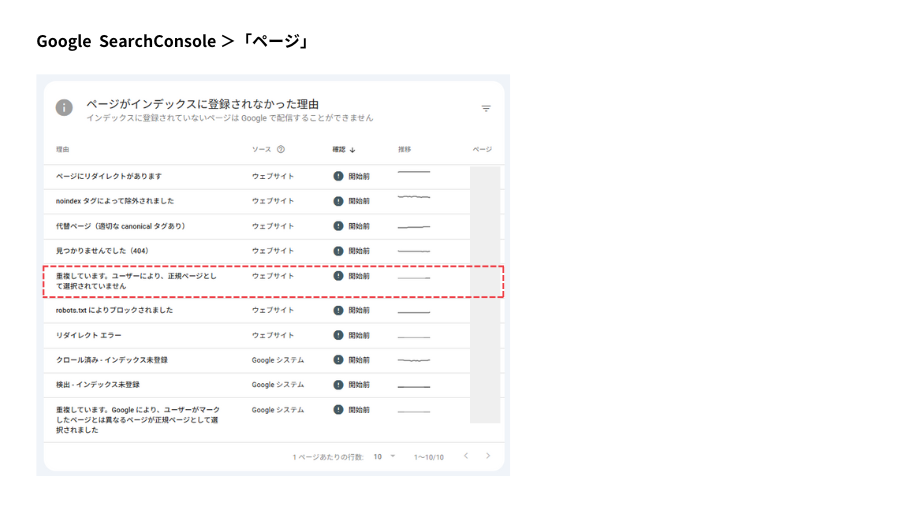Click status icon in クロール済み - インデックス未登録 row

point(338,360)
